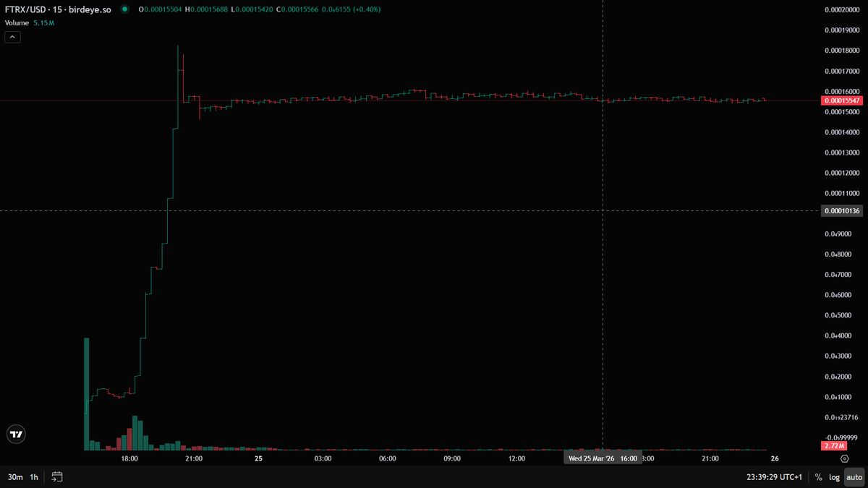The image size is (868, 488).
Task: Click the low value L0.00015420
Action: point(252,9)
